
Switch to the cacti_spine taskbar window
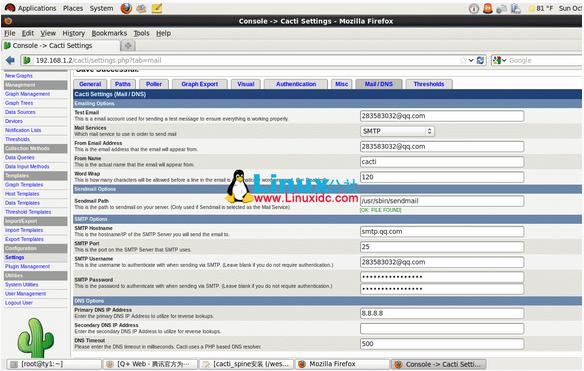246,364
